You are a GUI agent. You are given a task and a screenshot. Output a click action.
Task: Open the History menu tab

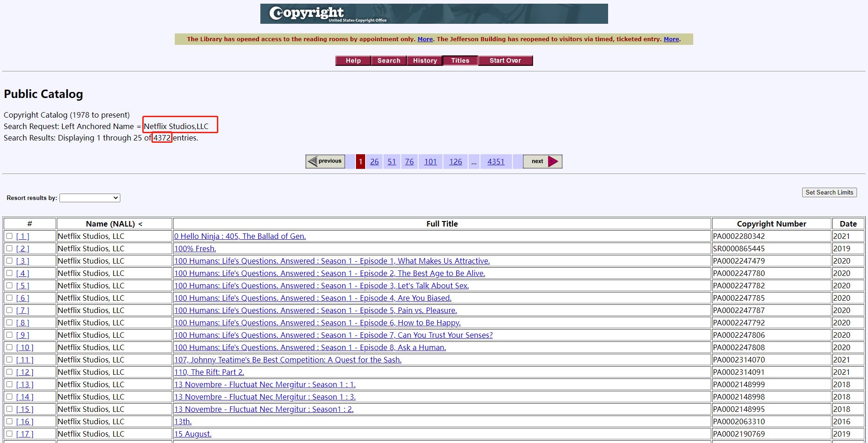pos(425,60)
